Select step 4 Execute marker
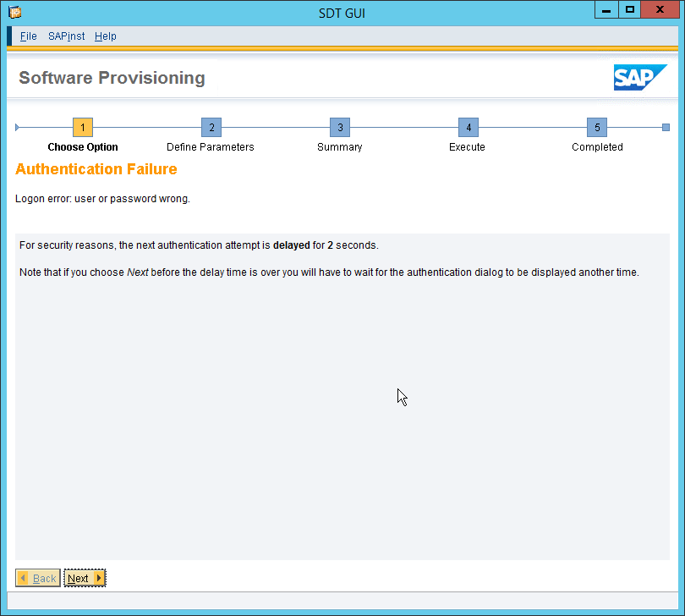 pyautogui.click(x=469, y=128)
